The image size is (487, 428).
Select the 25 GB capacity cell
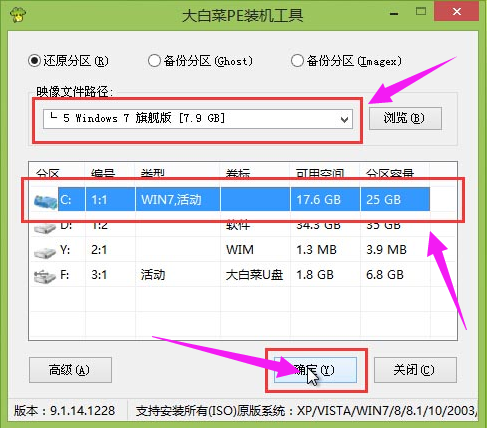[395, 200]
